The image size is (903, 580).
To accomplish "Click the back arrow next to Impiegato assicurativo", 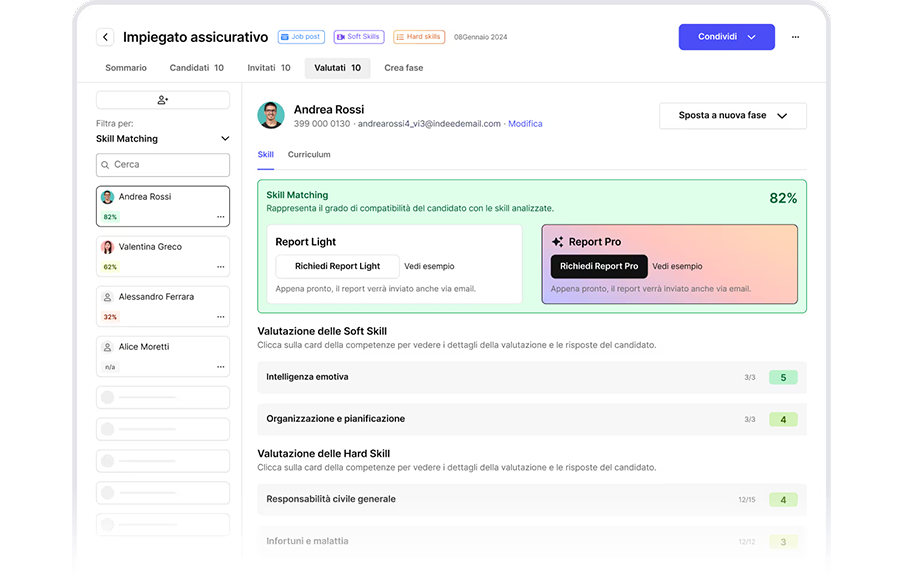I will pos(105,37).
